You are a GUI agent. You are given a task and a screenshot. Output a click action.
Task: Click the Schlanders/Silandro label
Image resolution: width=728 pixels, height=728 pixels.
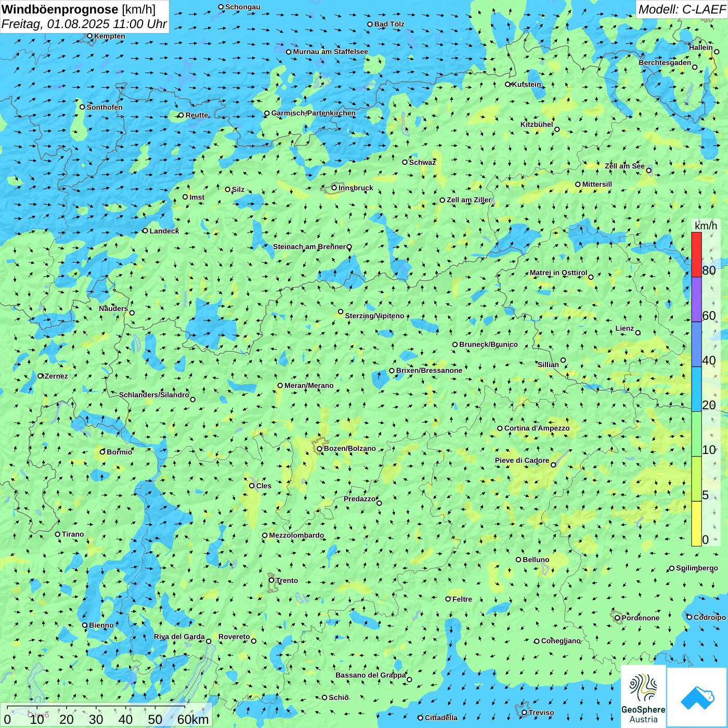[x=154, y=395]
